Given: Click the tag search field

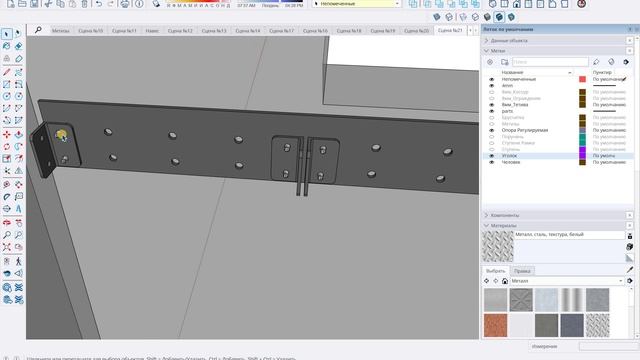Looking at the screenshot, I should [550, 62].
